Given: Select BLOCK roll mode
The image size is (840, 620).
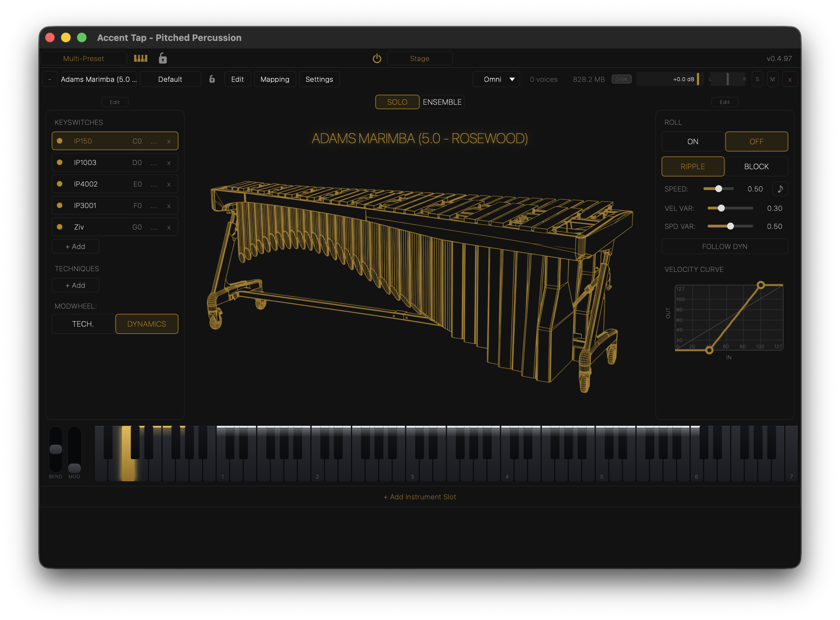Looking at the screenshot, I should pos(756,166).
